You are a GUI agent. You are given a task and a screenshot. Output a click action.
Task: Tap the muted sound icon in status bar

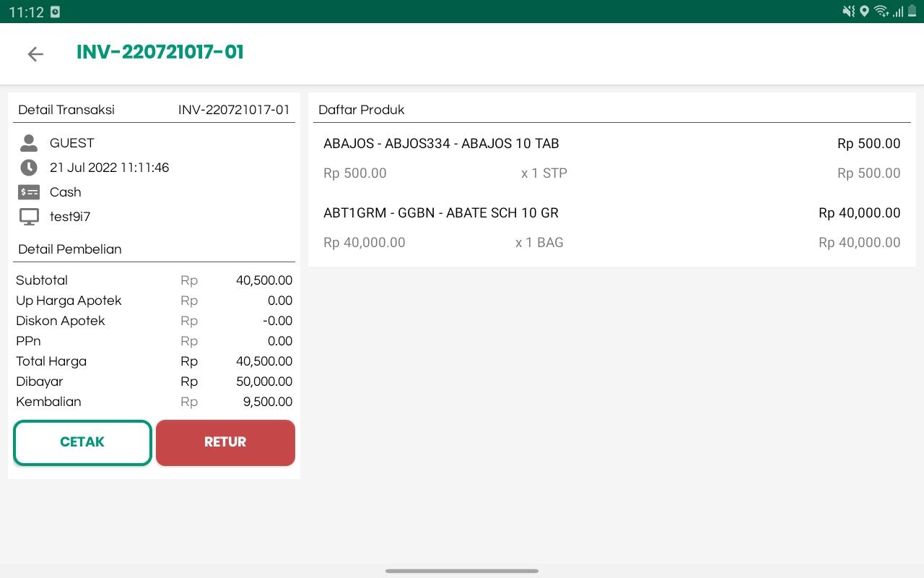(x=848, y=11)
